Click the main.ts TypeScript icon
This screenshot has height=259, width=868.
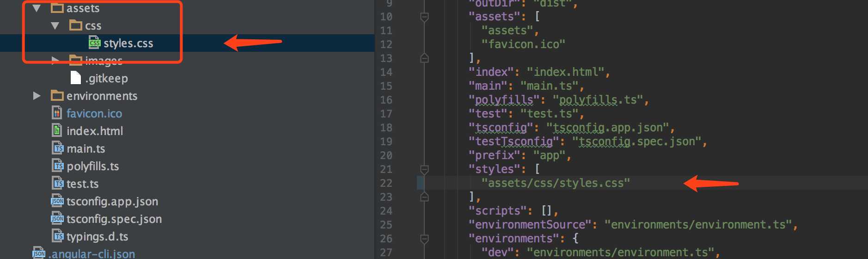[58, 148]
